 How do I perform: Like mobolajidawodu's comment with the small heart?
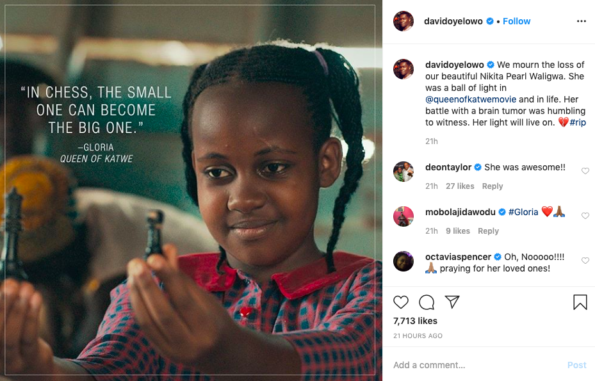585,216
